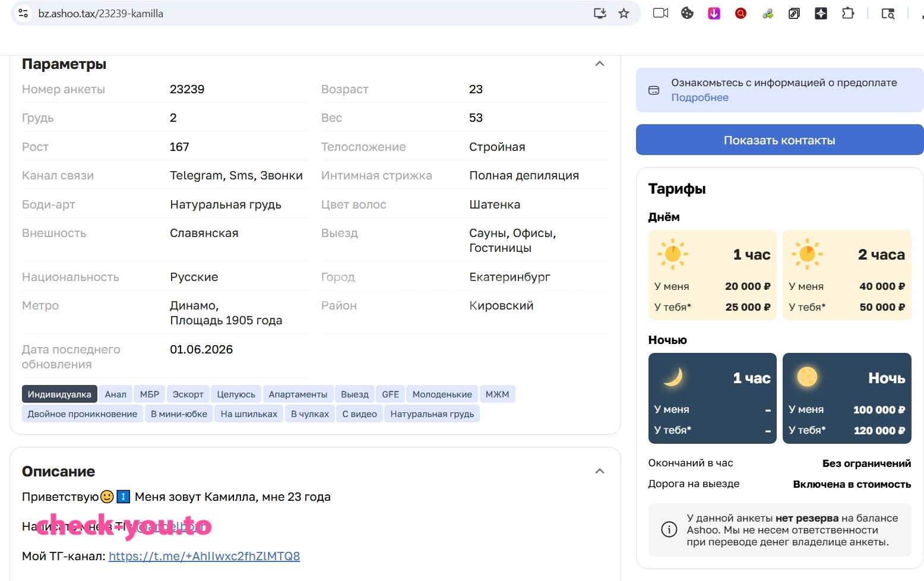
Task: Open the browser extensions puzzle icon
Action: coord(848,13)
